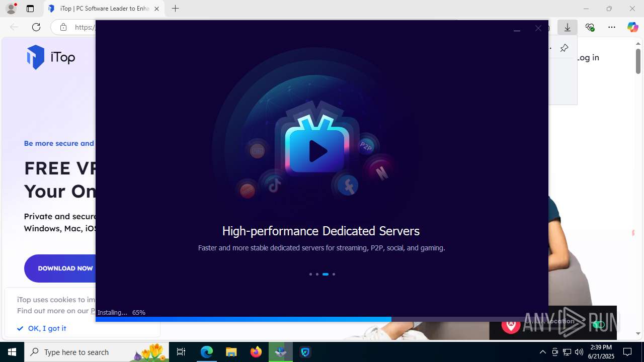Open the Edge tab actions menu icon
Image resolution: width=644 pixels, height=362 pixels.
30,9
